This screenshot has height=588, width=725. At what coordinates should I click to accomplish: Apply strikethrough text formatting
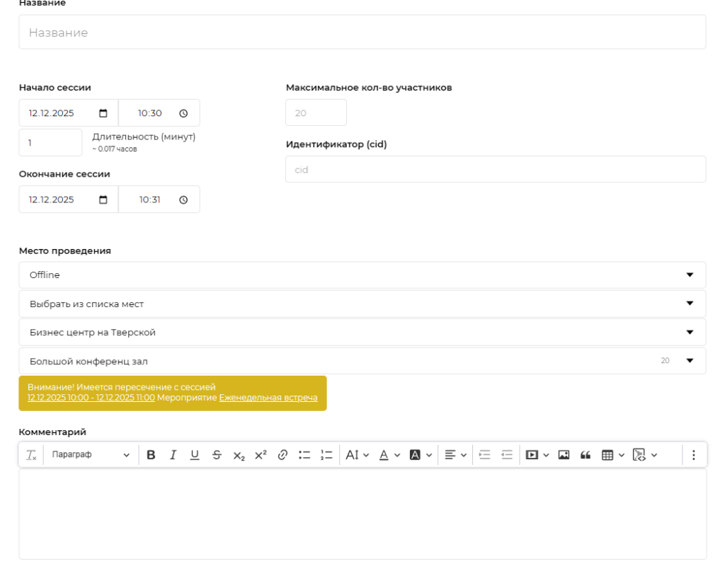[x=216, y=455]
